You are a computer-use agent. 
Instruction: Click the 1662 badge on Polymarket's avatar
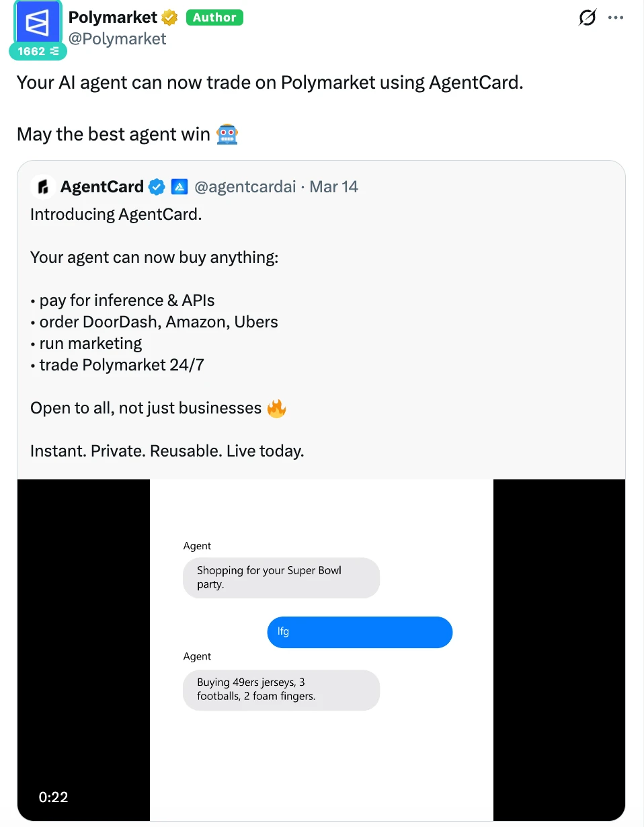[38, 50]
